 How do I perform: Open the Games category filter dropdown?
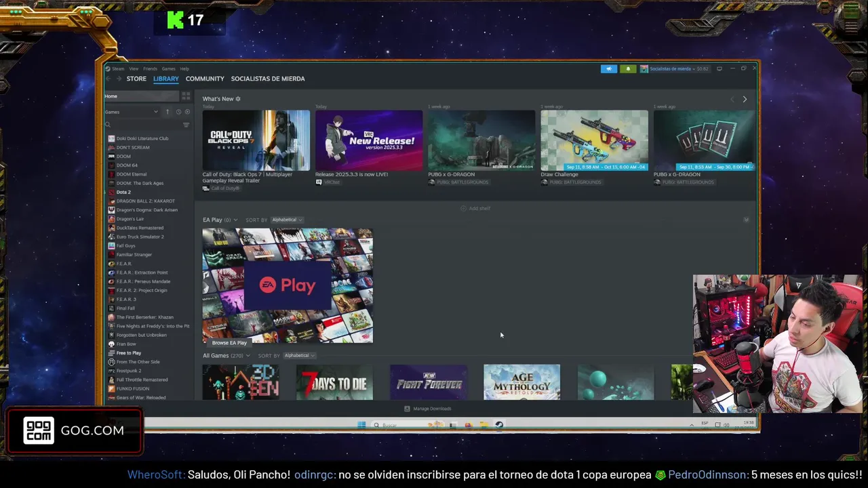pyautogui.click(x=132, y=112)
